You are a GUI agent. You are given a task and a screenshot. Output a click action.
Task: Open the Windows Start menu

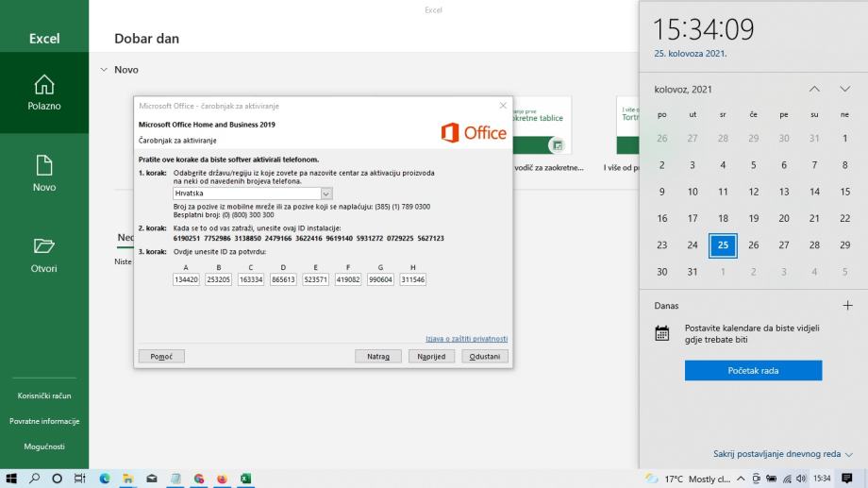click(x=11, y=478)
